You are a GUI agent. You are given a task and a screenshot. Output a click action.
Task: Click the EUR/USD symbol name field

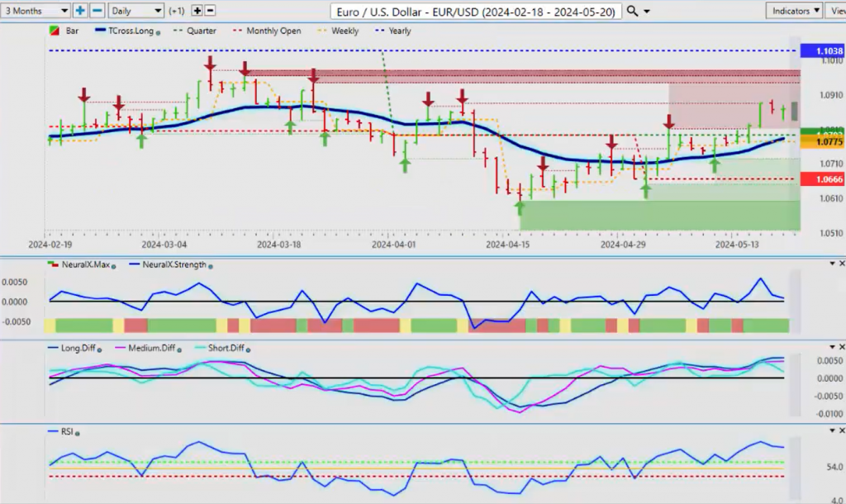[474, 11]
